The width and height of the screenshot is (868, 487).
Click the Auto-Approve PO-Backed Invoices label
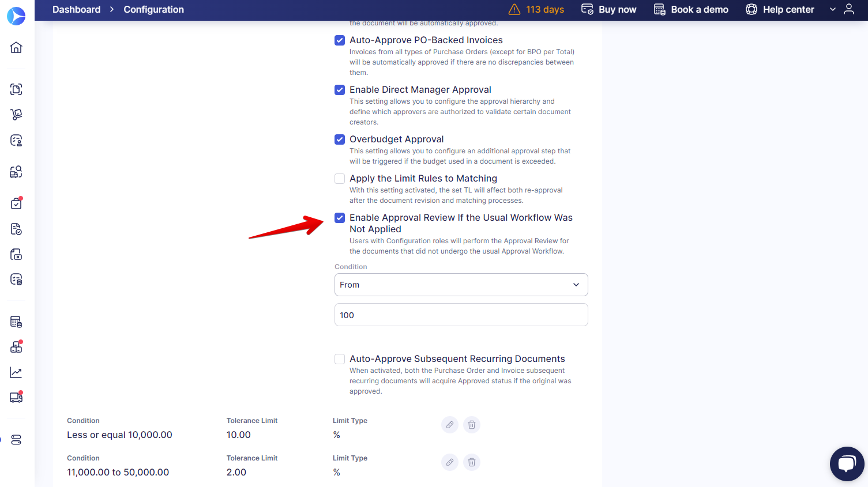click(426, 40)
